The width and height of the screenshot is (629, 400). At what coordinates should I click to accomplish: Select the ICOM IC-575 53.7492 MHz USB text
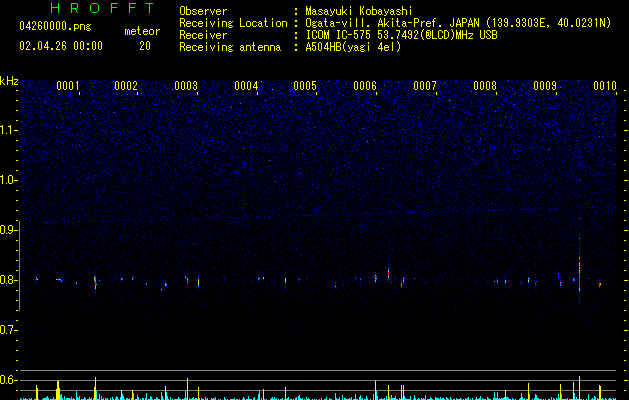(401, 35)
